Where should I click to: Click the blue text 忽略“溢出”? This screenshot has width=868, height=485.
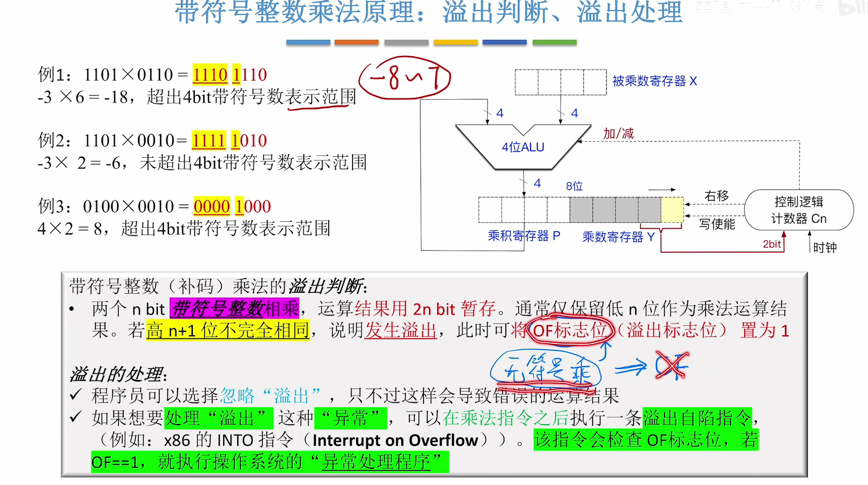(x=271, y=396)
